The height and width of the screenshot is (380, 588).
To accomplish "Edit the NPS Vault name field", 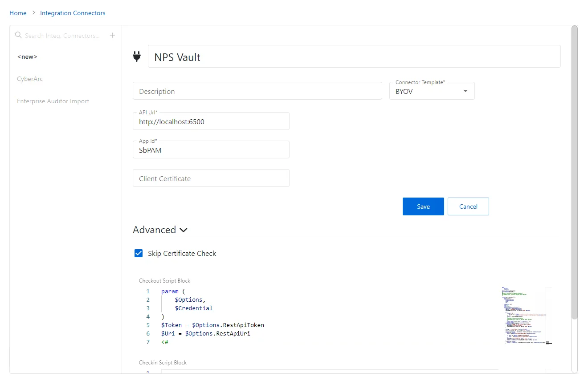I will 354,57.
